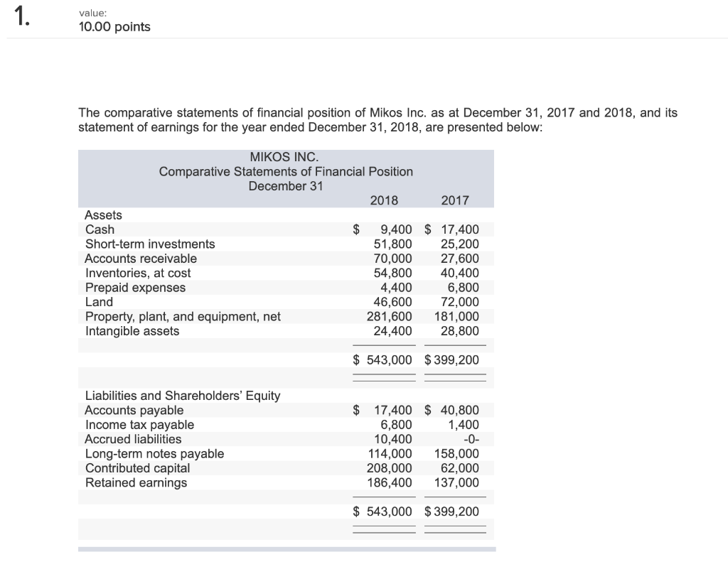Viewport: 728px width, 569px height.
Task: Select total assets 2018 value $543,000
Action: pos(382,360)
